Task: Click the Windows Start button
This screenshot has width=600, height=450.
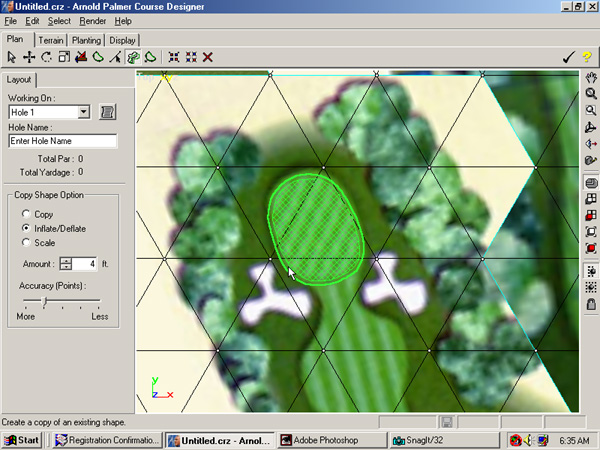Action: (x=22, y=440)
